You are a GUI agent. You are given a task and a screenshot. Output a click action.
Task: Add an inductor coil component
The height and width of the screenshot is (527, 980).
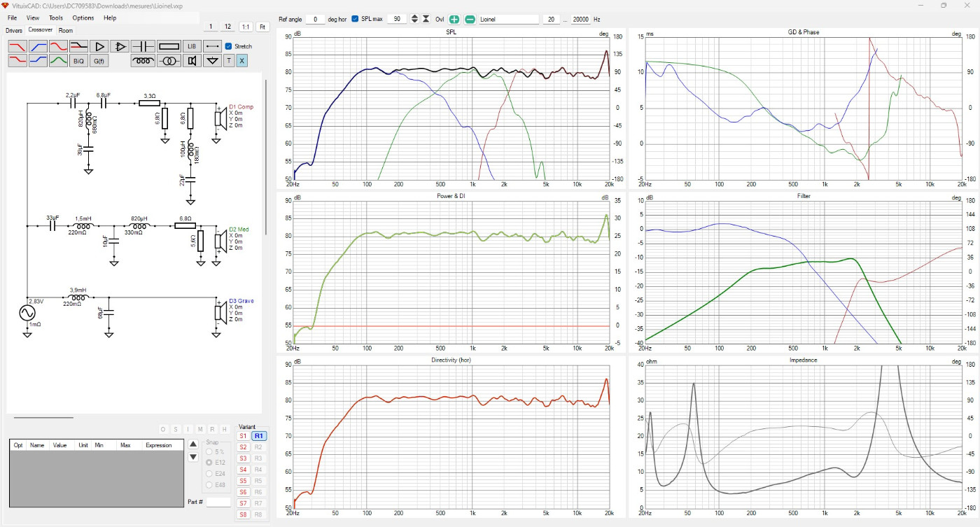pyautogui.click(x=143, y=61)
